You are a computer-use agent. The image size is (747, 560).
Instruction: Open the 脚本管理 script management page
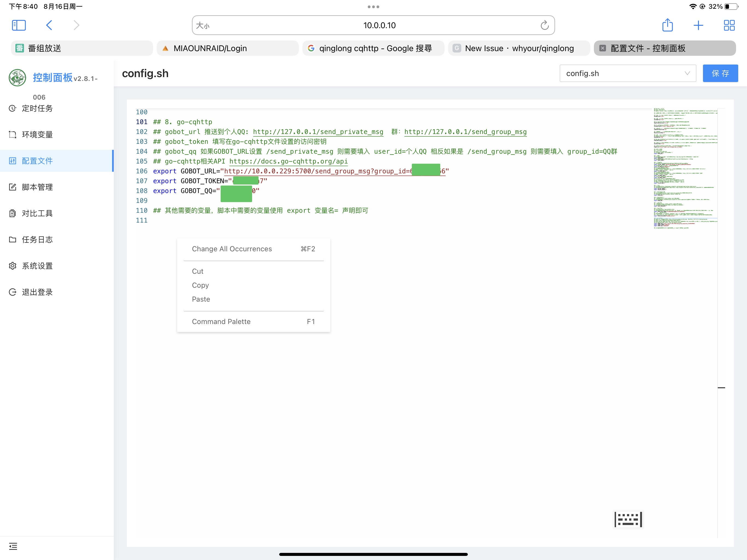coord(37,187)
